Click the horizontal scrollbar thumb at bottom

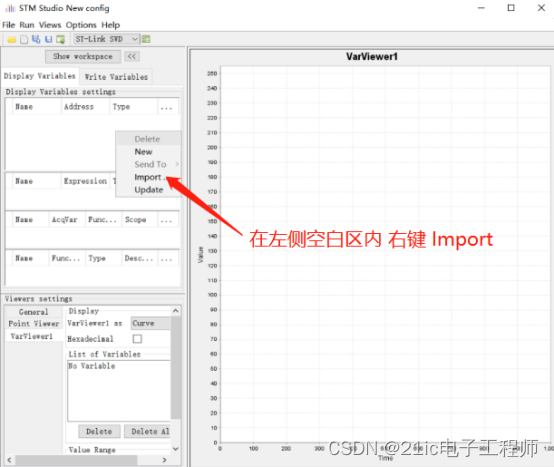pos(76,460)
